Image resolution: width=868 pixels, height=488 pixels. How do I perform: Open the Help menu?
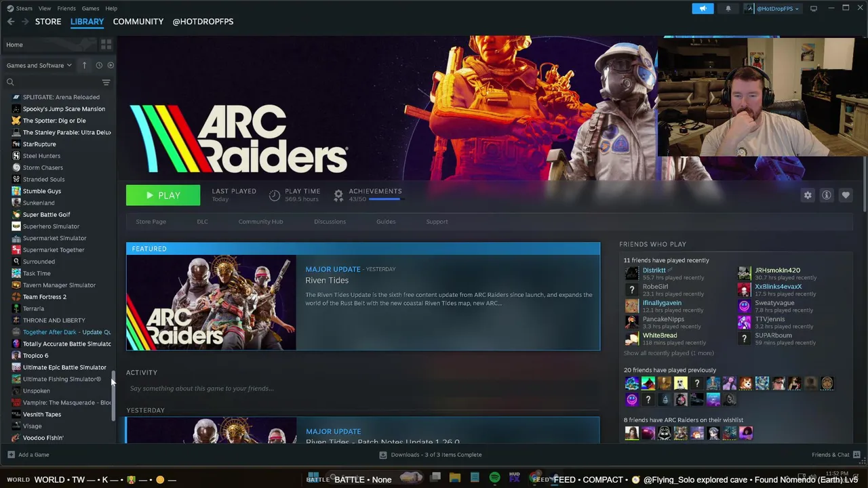(x=111, y=8)
